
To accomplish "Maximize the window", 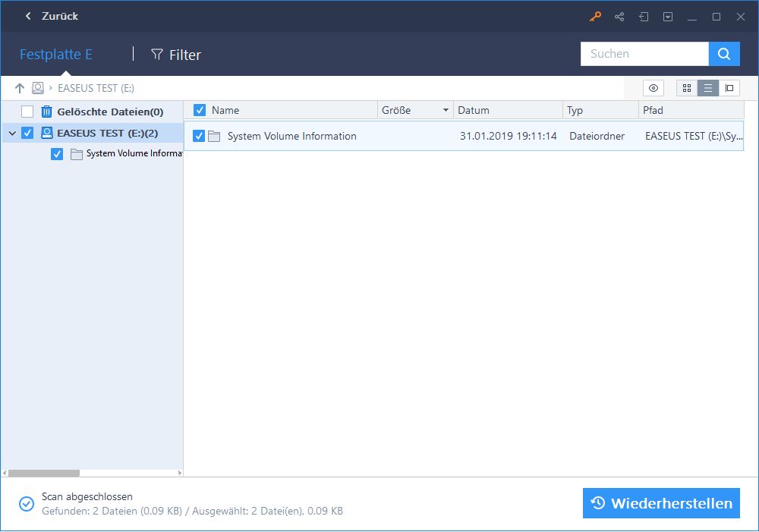I will click(x=716, y=17).
